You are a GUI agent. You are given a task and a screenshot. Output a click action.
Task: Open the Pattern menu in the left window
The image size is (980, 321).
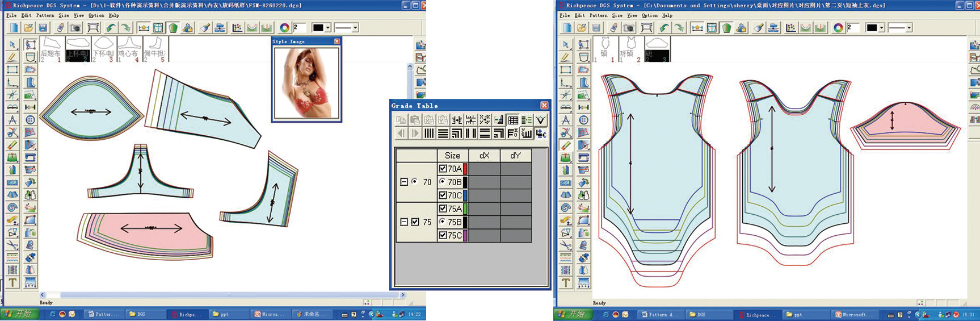(x=45, y=15)
